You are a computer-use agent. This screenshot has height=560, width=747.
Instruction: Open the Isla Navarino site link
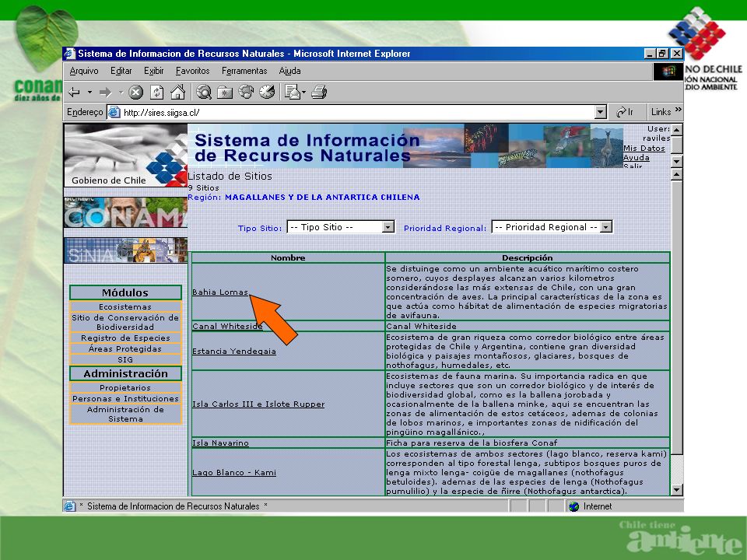220,443
